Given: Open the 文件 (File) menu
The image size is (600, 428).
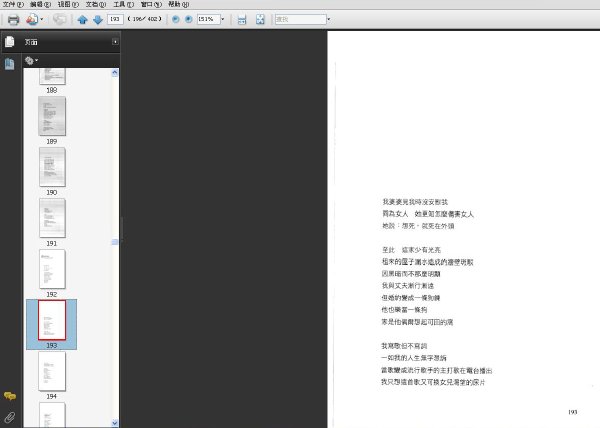Looking at the screenshot, I should pos(13,4).
